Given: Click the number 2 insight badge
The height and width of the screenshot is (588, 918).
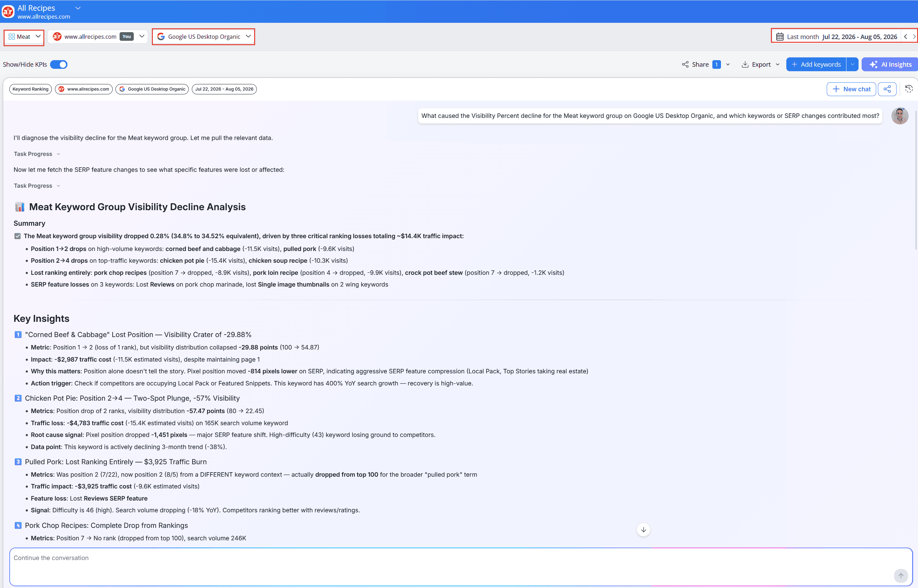Looking at the screenshot, I should pyautogui.click(x=18, y=398).
